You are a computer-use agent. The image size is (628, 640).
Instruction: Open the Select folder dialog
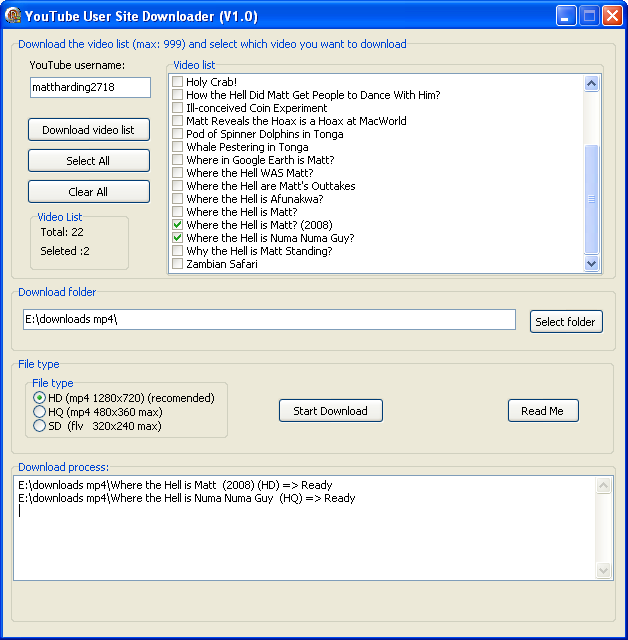[x=566, y=322]
